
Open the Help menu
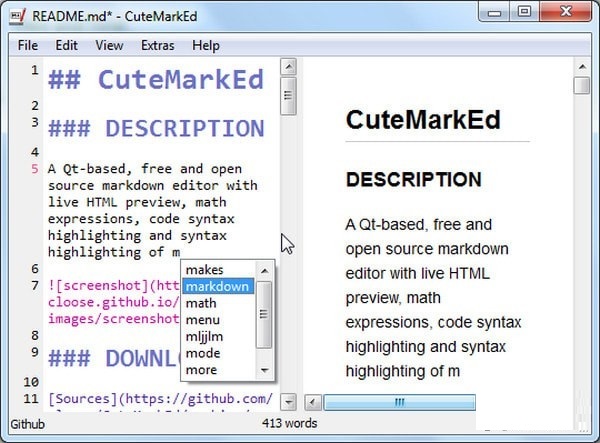click(x=206, y=46)
